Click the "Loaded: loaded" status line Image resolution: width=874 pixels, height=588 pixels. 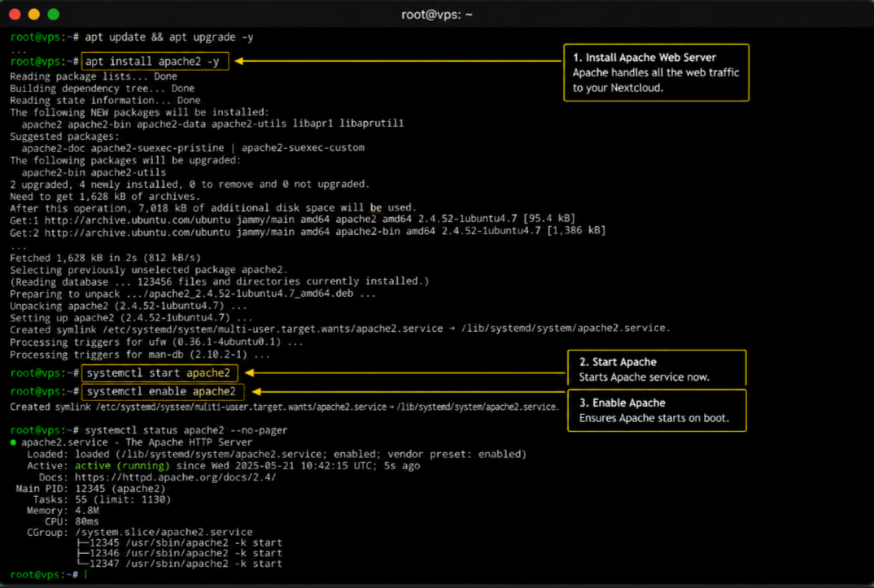pos(277,455)
